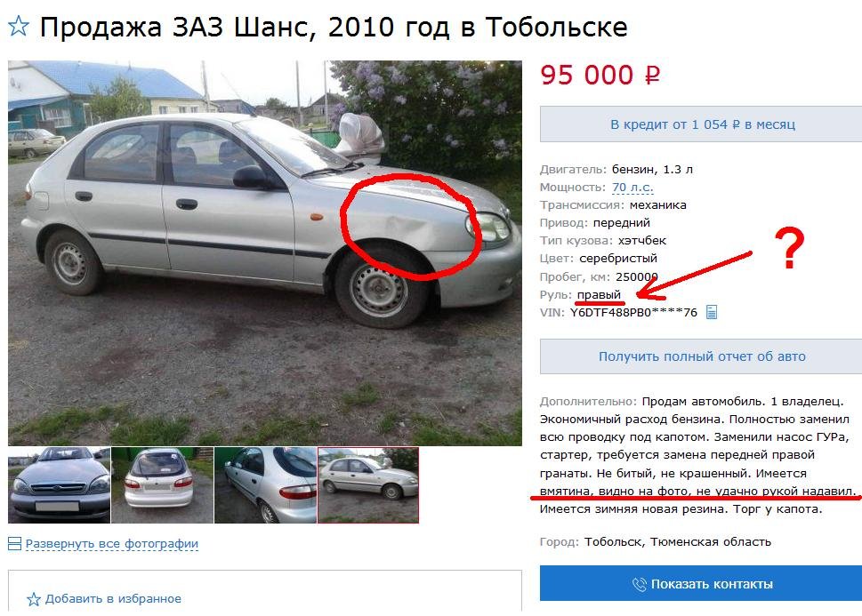Open the main car photo
The width and height of the screenshot is (862, 616).
265,252
